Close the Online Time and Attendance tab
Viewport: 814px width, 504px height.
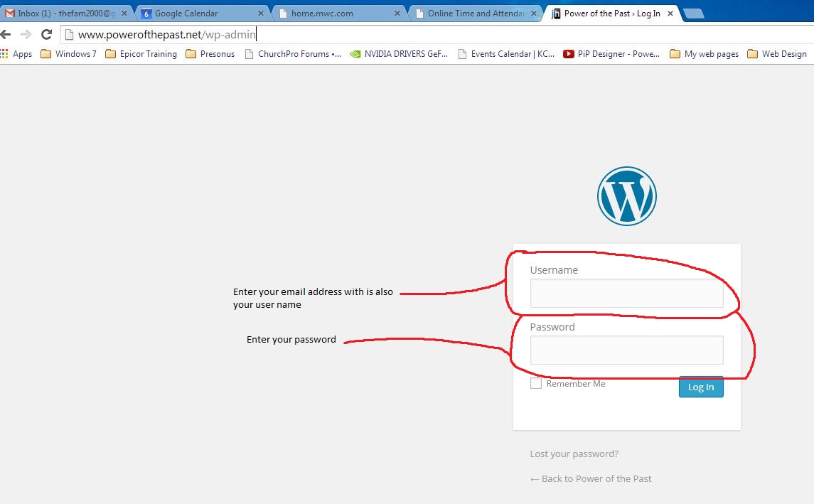point(534,14)
